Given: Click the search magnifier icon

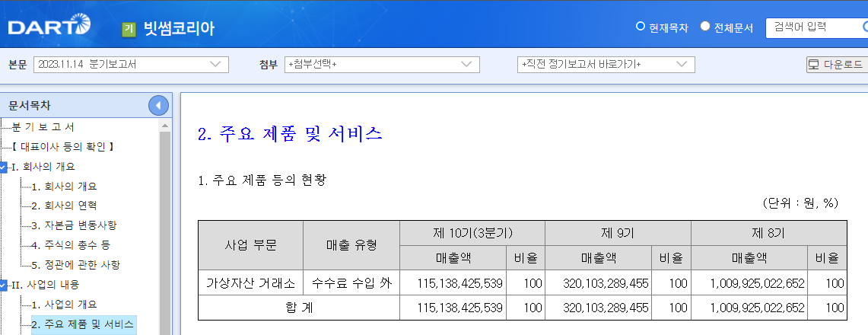Looking at the screenshot, I should pyautogui.click(x=865, y=27).
